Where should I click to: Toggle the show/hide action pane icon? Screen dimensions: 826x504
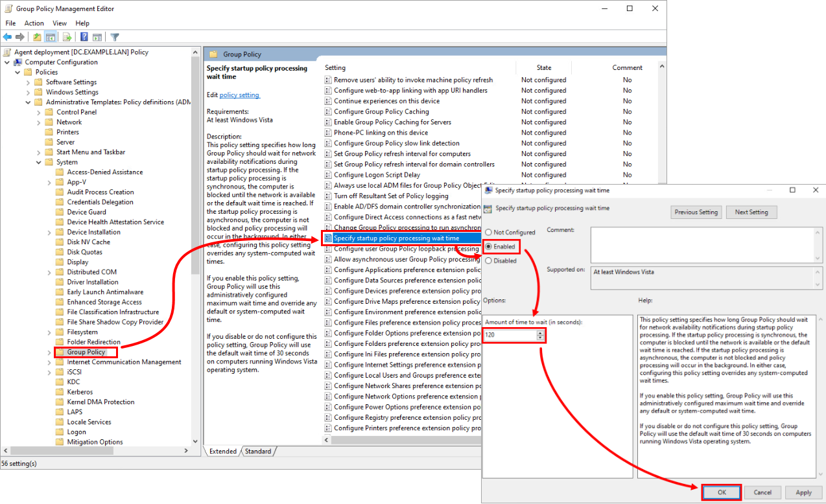click(x=98, y=37)
